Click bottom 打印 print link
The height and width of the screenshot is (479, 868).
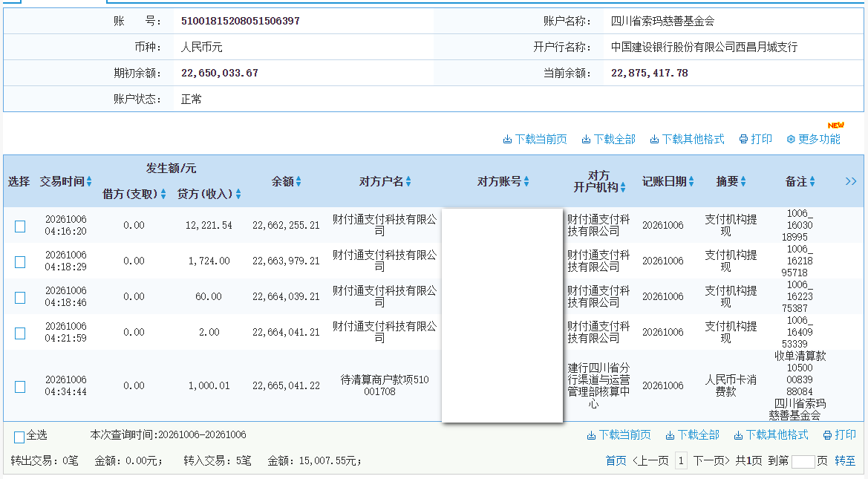pos(840,434)
